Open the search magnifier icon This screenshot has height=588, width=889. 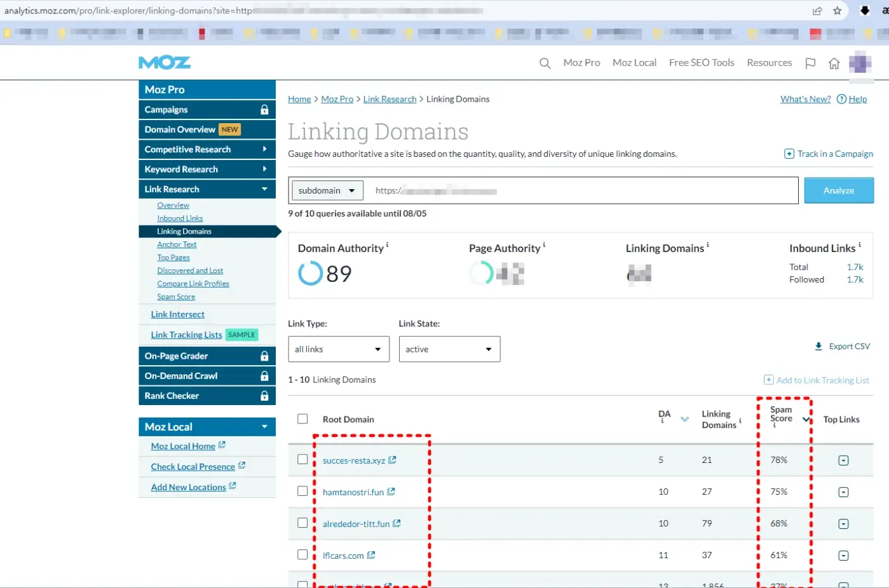[545, 63]
